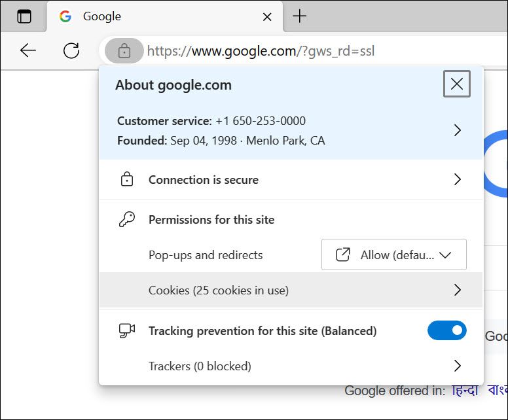Click the Hindi language link
This screenshot has width=508, height=420.
tap(465, 391)
